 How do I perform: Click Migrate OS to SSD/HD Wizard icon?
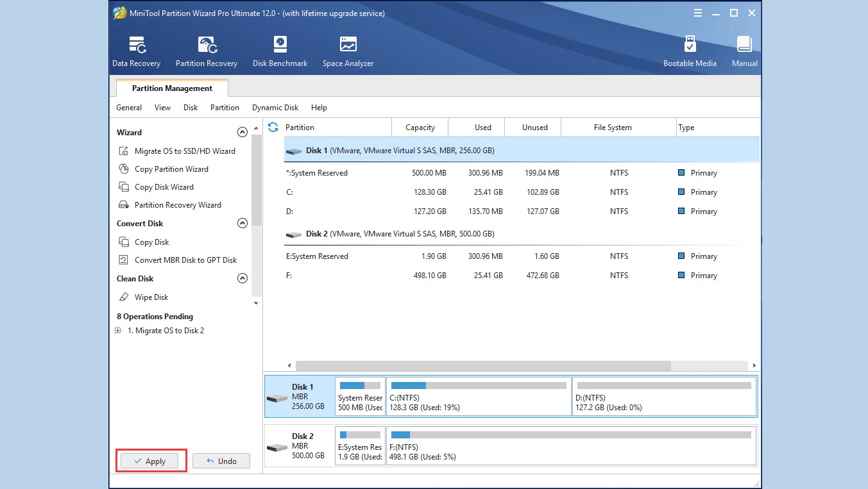pyautogui.click(x=124, y=151)
